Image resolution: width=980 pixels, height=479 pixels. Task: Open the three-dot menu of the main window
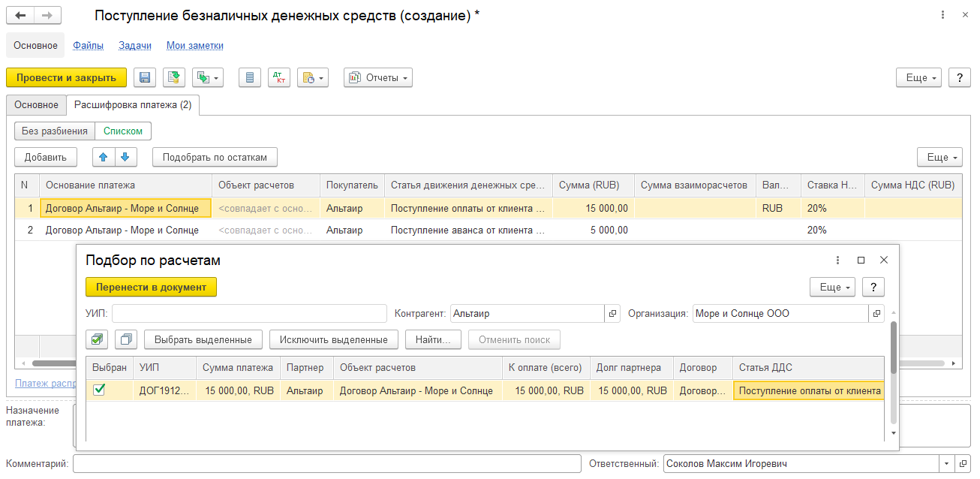click(942, 16)
